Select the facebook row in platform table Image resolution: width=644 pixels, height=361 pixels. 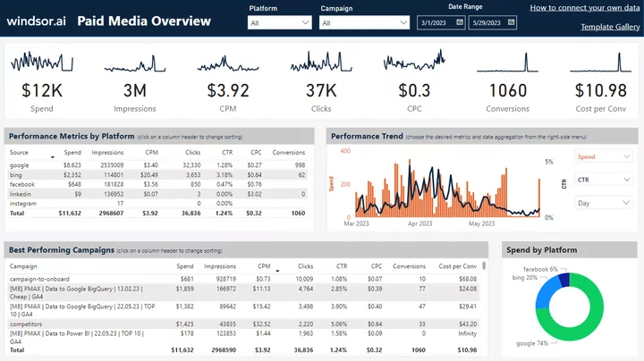click(x=157, y=184)
